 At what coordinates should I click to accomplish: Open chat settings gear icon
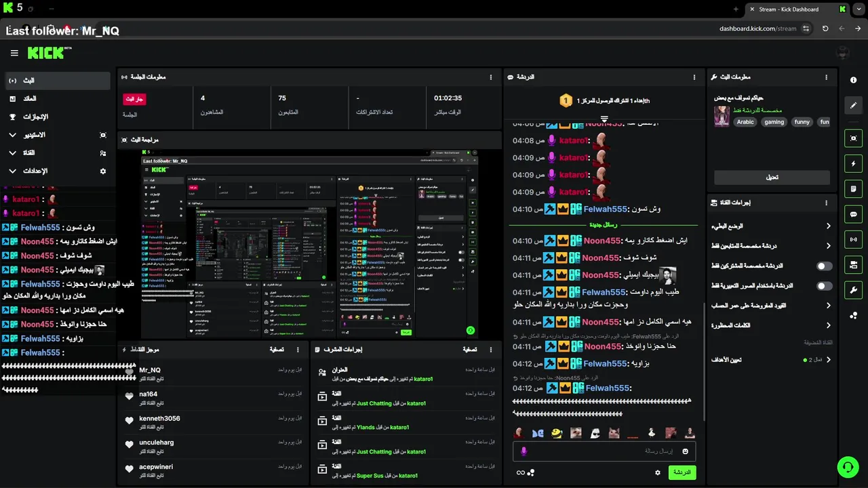click(x=657, y=472)
